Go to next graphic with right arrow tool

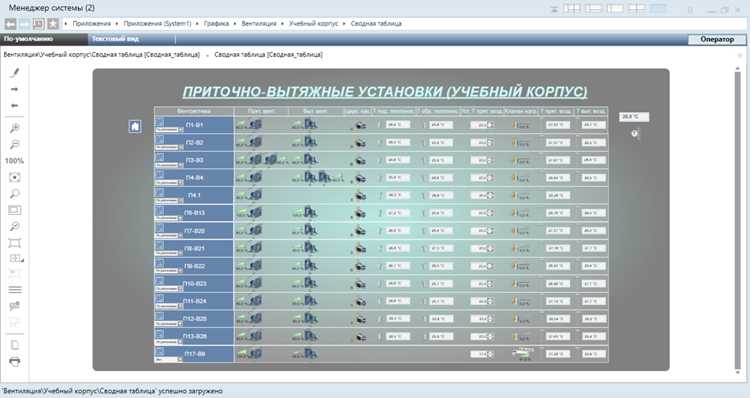pyautogui.click(x=15, y=89)
